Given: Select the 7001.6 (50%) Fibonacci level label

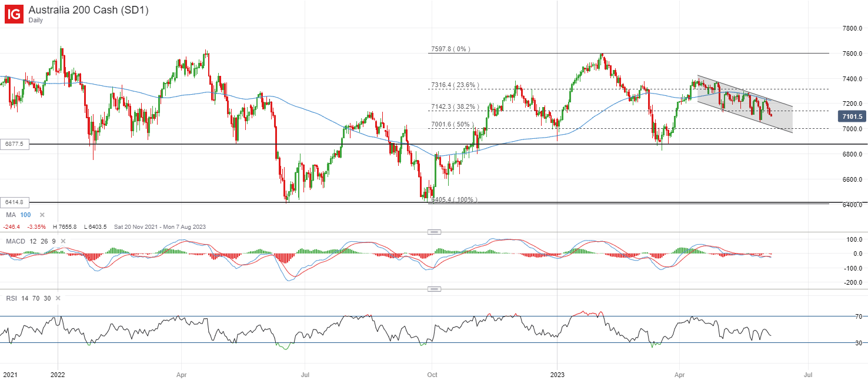Looking at the screenshot, I should (x=453, y=124).
